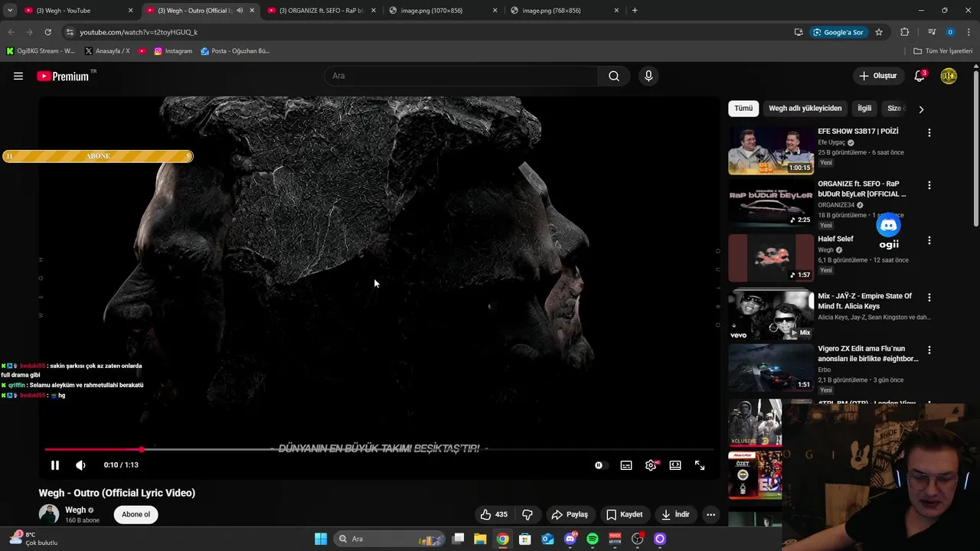Share the video via Paylaş
The image size is (980, 551).
(x=570, y=514)
